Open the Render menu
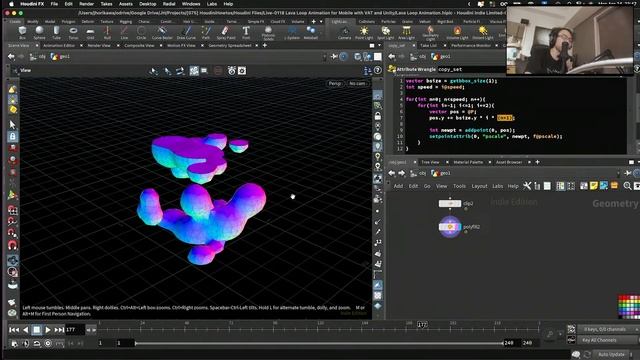 [x=87, y=4]
